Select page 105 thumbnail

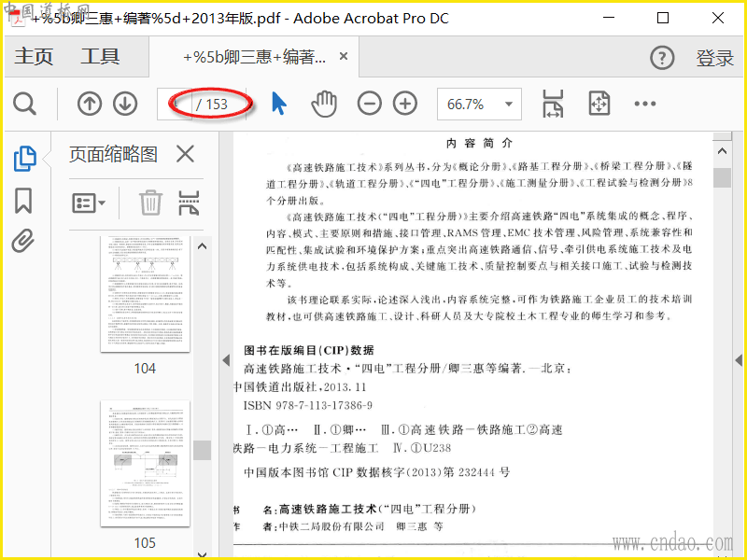point(146,463)
